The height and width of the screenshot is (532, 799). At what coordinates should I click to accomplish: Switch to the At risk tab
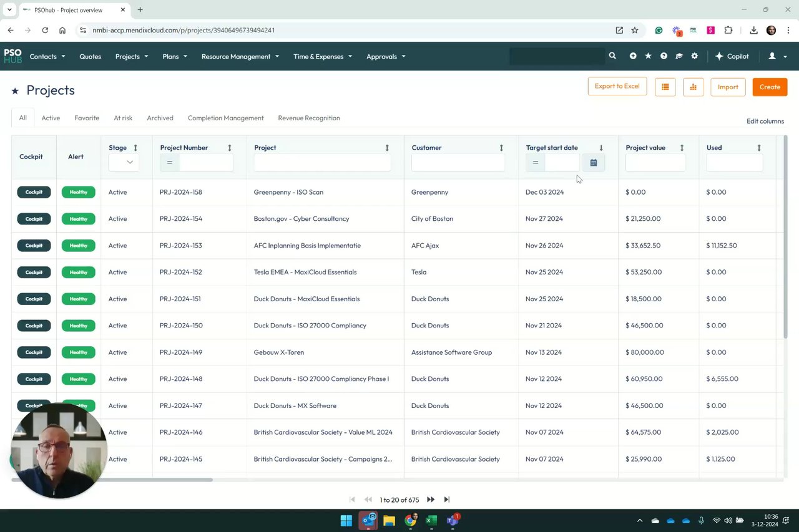(x=123, y=118)
